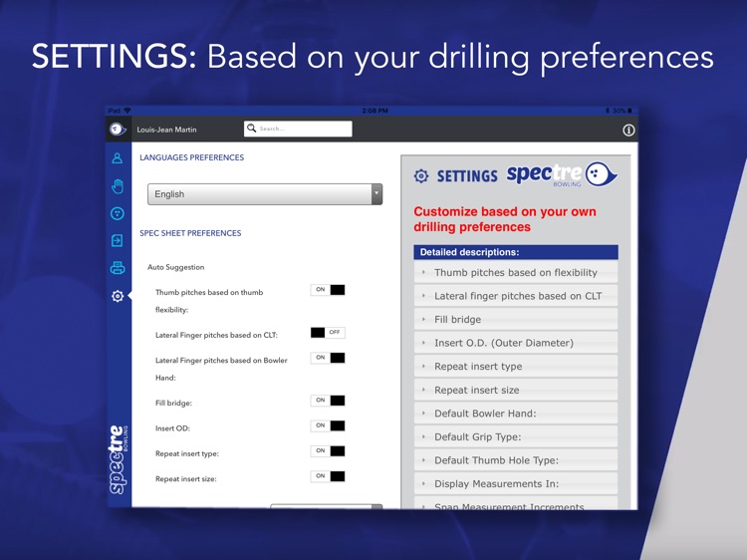Image resolution: width=747 pixels, height=560 pixels.
Task: Expand Thumb pitches based on flexibility description
Action: coord(516,272)
